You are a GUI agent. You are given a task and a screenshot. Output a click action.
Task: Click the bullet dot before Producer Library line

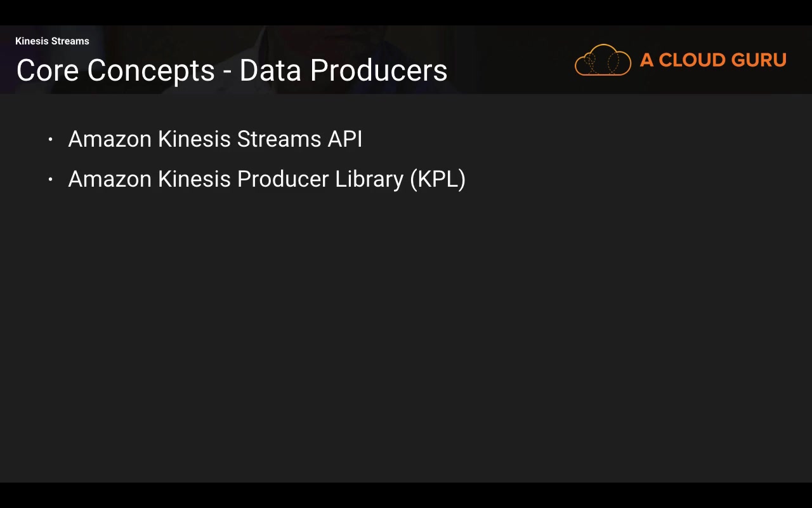pyautogui.click(x=51, y=179)
